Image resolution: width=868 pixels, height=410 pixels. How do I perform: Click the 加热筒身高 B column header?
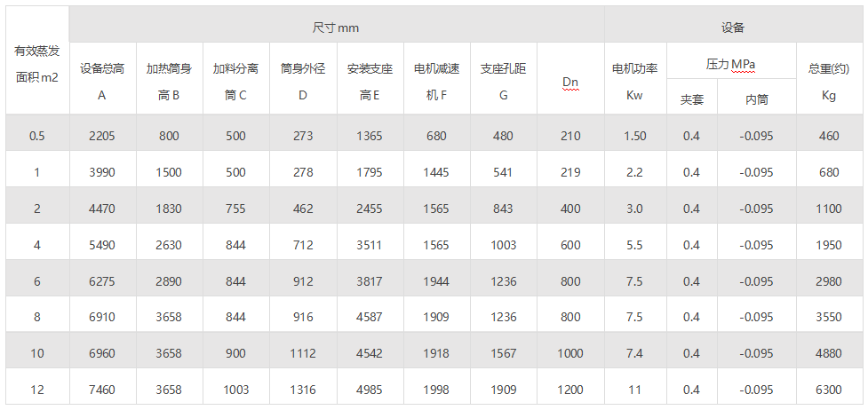point(169,81)
